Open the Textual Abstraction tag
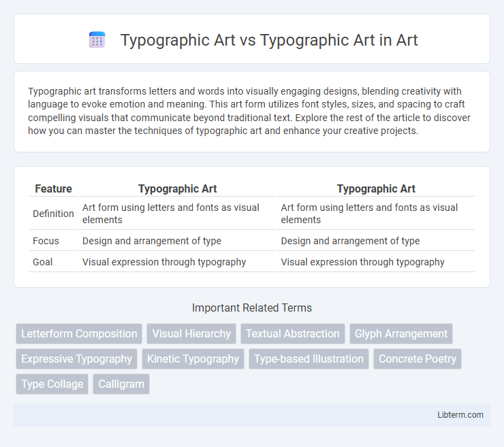The image size is (504, 447). click(292, 333)
